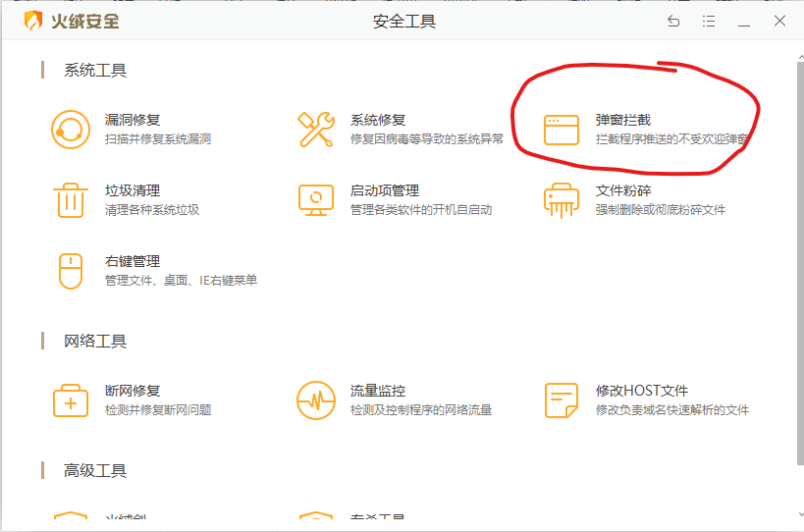
Task: Click description 管理文件、桌面、IE右键菜单
Action: (x=181, y=281)
